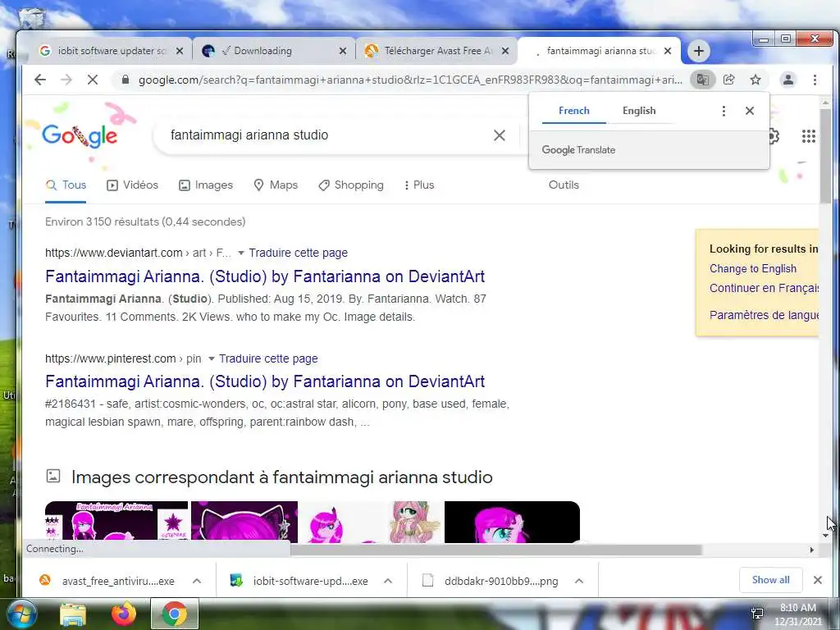840x630 pixels.
Task: Select the Shopping search filter
Action: tap(351, 185)
